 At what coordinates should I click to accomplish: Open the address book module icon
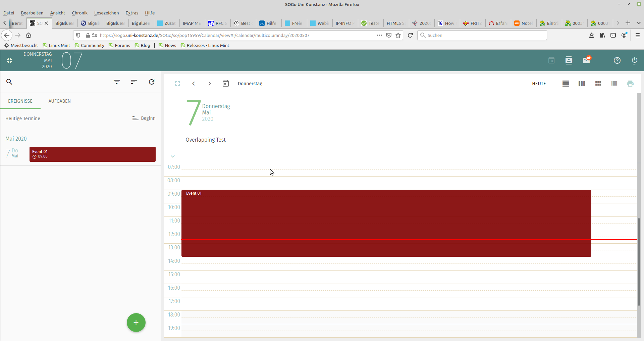point(569,60)
